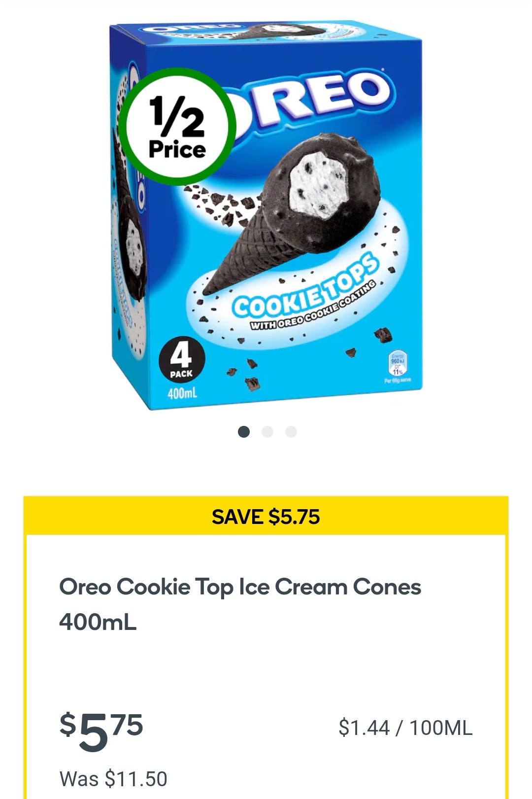Click the $1.44 / 100ML unit price
Image resolution: width=532 pixels, height=799 pixels.
click(x=405, y=728)
